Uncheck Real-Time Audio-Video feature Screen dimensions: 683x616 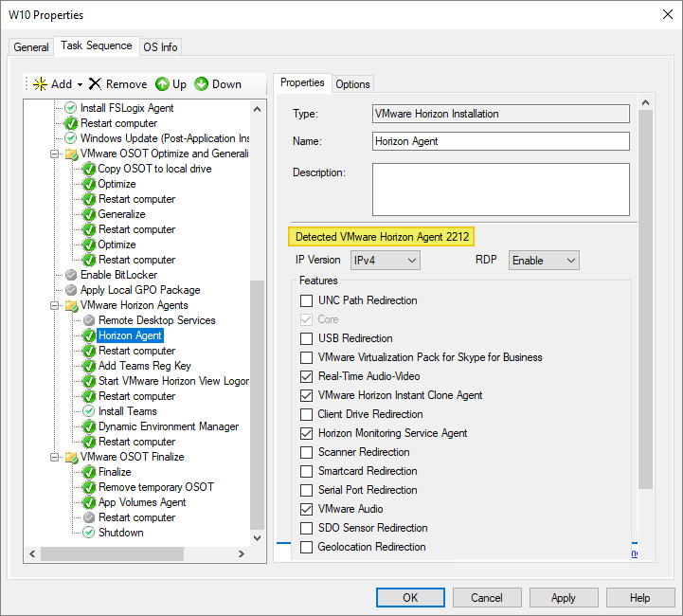click(x=306, y=376)
